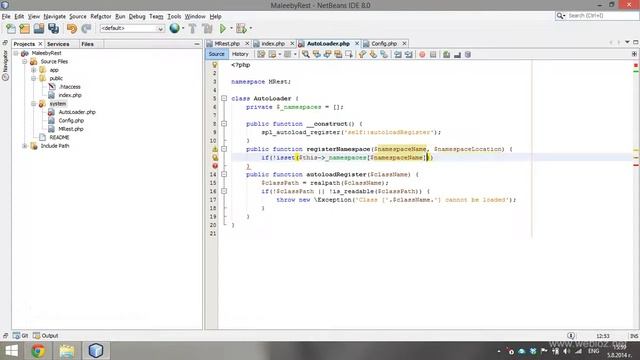The image size is (640, 360).
Task: Jump to Last Edit in editor toolbar
Action: tap(261, 54)
